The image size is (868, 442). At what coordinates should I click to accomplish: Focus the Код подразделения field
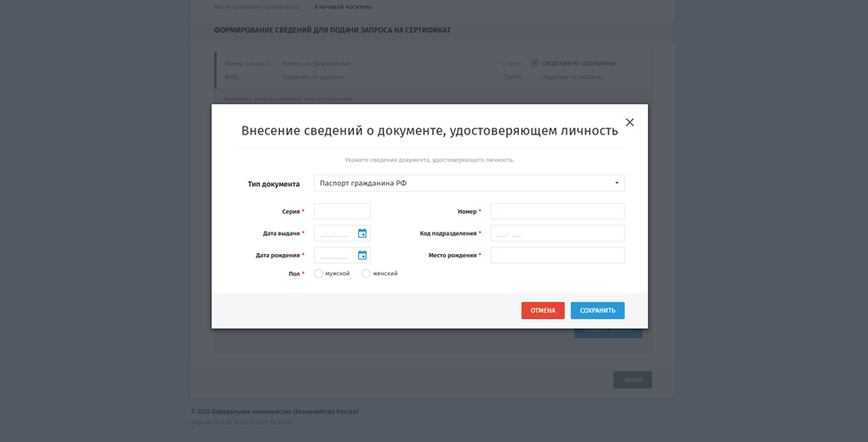(x=557, y=233)
